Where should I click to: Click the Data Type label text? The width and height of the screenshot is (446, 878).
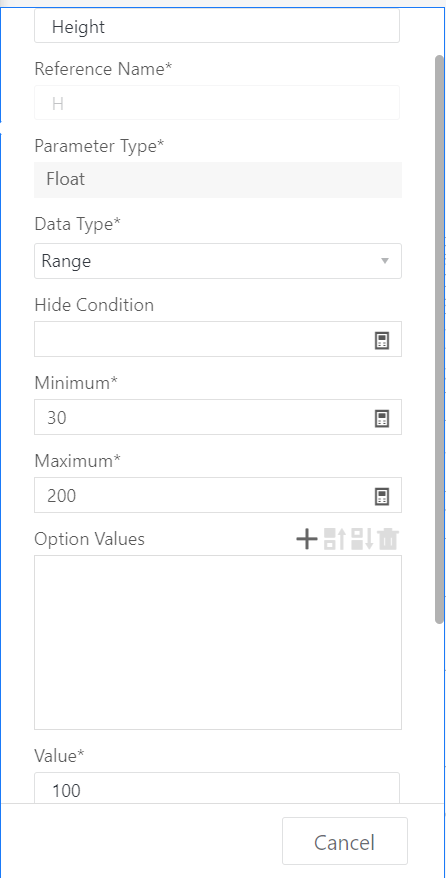click(77, 224)
